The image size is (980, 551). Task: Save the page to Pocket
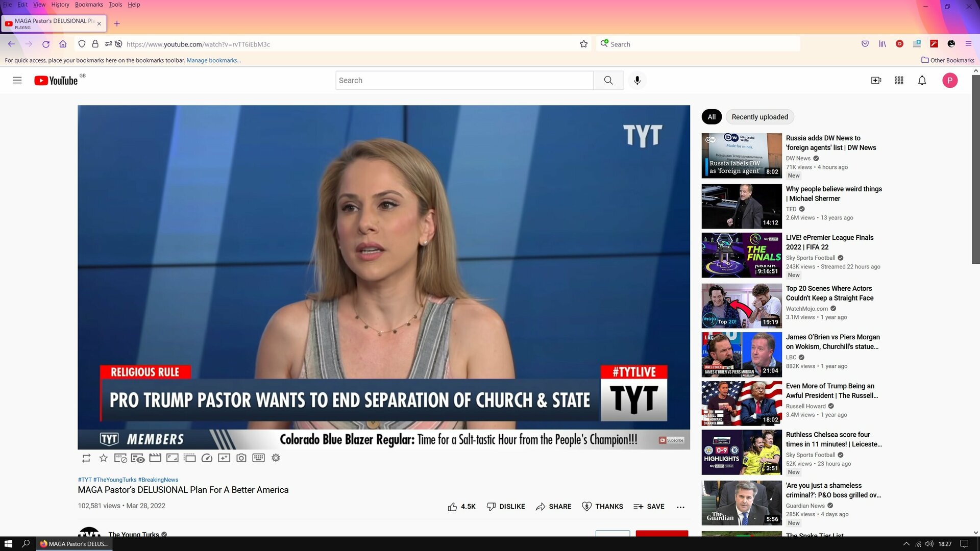coord(865,44)
